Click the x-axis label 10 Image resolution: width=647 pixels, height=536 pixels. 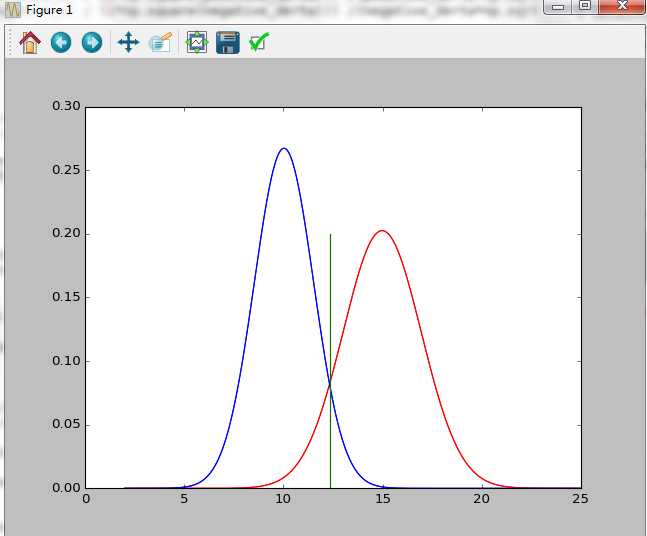tap(283, 499)
